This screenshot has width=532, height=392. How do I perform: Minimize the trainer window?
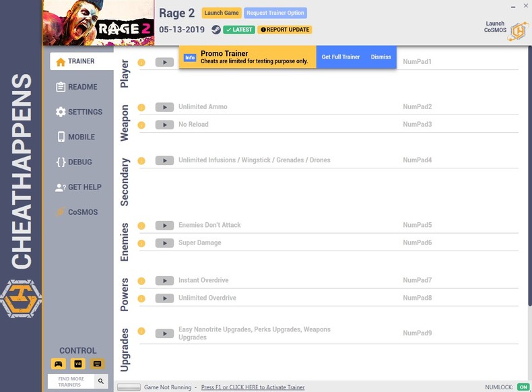tap(513, 6)
